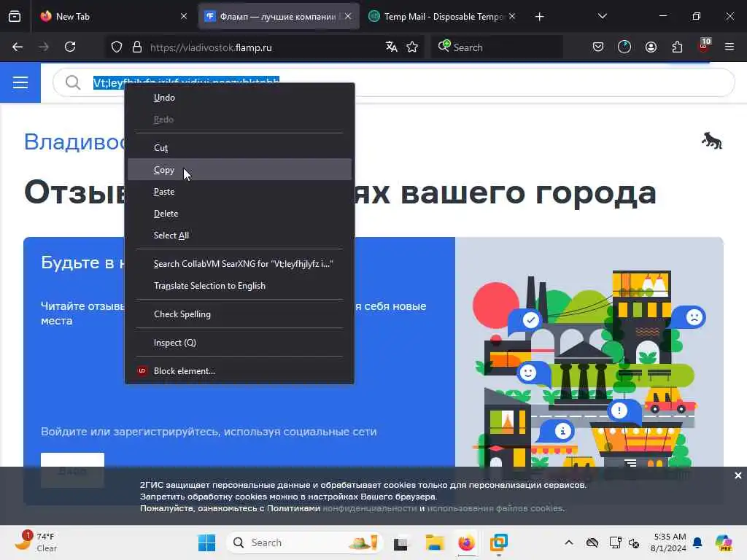The image size is (747, 560).
Task: Choose Paste from the context menu
Action: point(239,192)
